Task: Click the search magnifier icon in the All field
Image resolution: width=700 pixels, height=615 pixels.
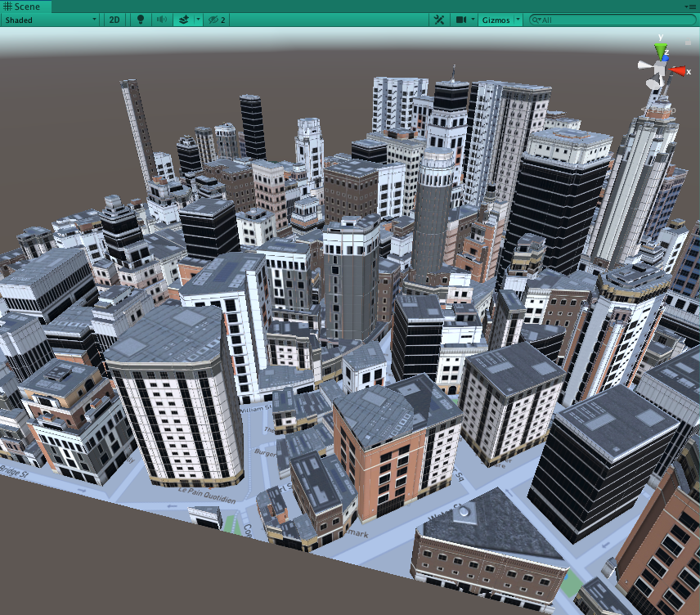Action: click(535, 20)
